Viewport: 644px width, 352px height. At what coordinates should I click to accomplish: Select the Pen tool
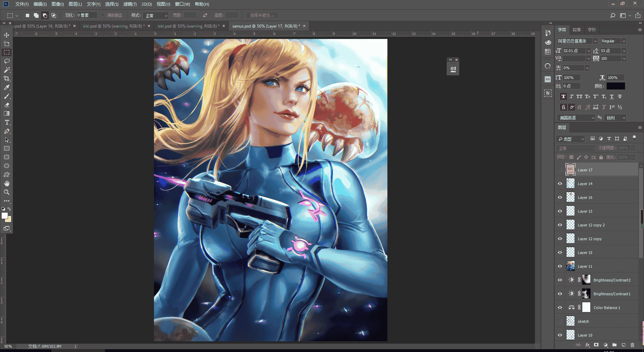click(x=7, y=131)
